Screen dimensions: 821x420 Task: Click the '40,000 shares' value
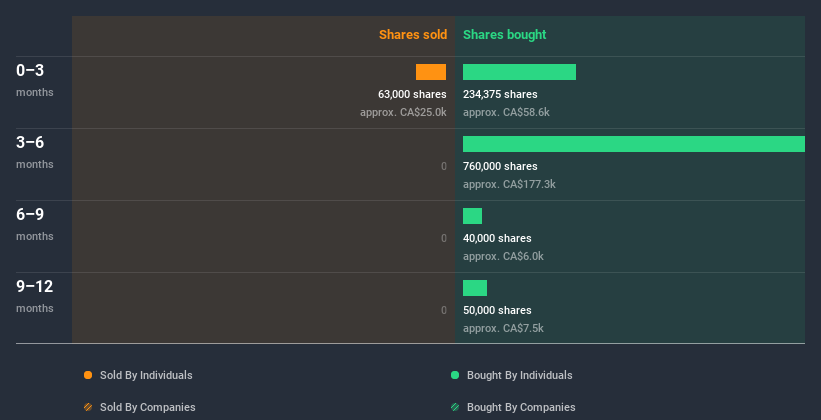[497, 238]
